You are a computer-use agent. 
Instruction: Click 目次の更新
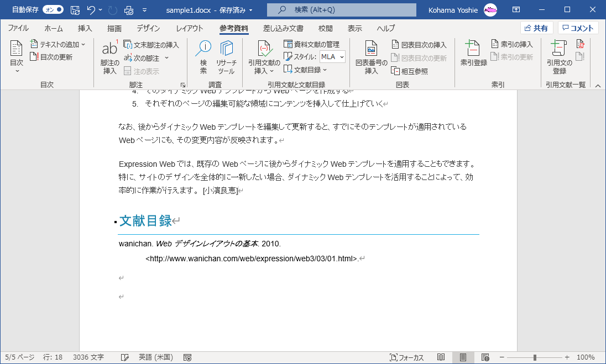[51, 57]
